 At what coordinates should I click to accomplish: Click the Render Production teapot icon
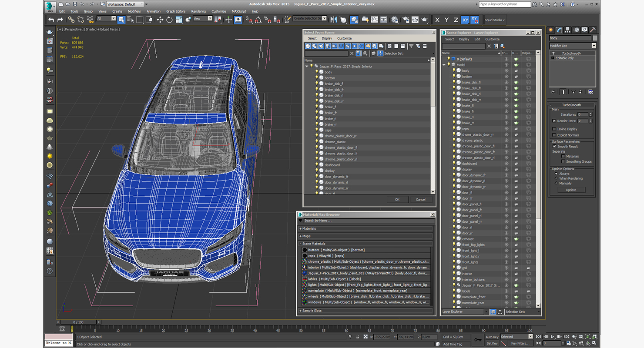tap(424, 20)
